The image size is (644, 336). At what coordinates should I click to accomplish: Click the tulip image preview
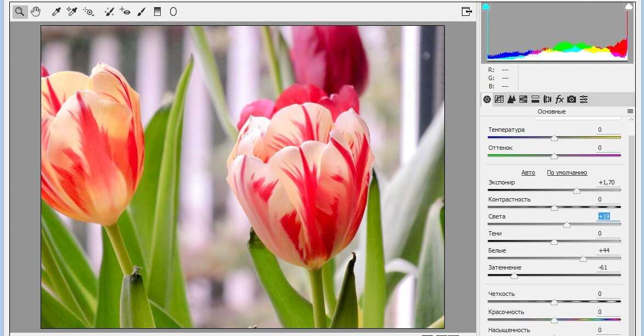242,177
